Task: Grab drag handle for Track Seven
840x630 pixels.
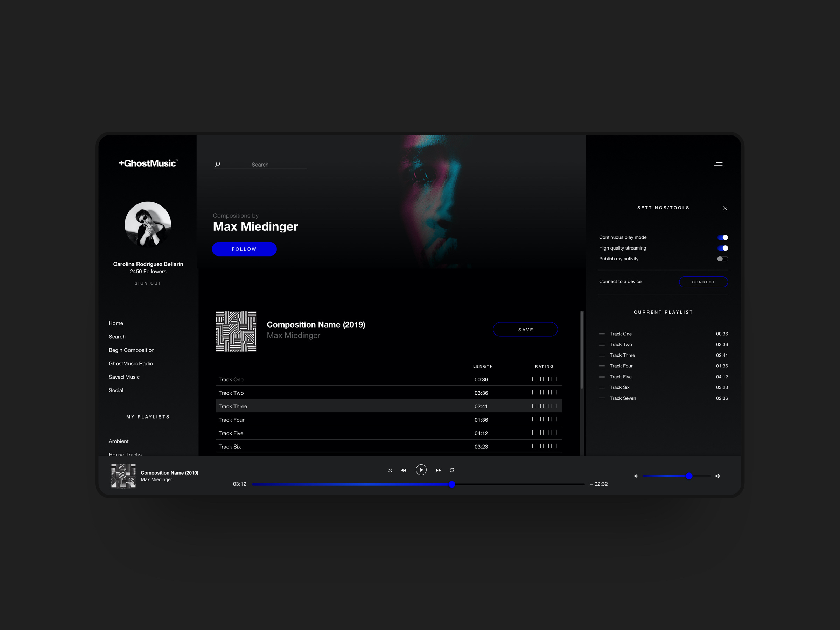Action: pyautogui.click(x=602, y=398)
